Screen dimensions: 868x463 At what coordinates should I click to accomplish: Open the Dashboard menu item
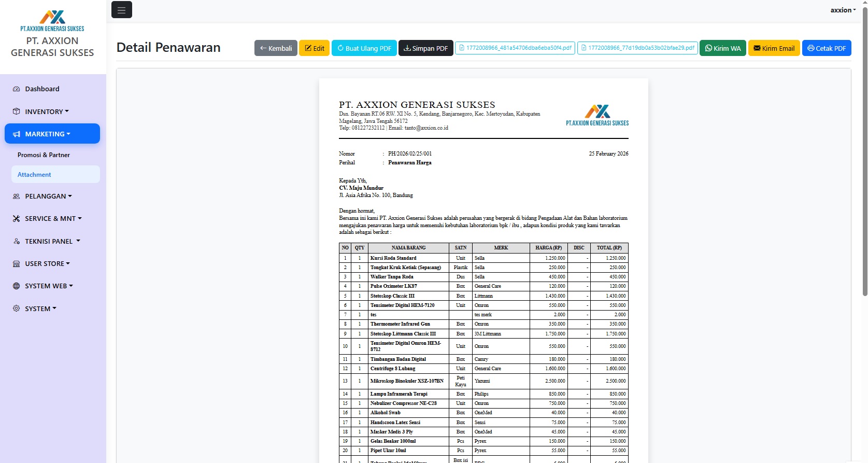[x=52, y=89]
